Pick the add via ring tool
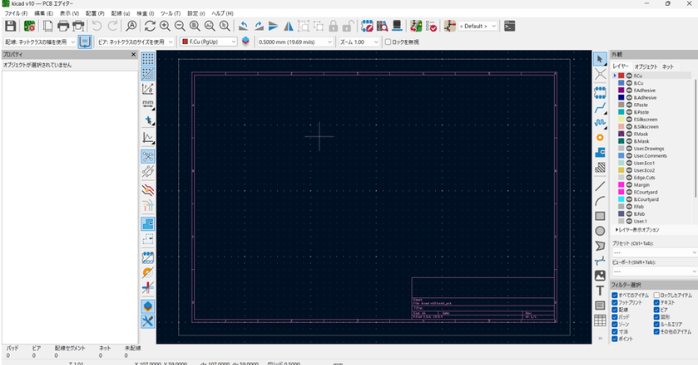Viewport: 698px width, 365px height. (x=600, y=138)
